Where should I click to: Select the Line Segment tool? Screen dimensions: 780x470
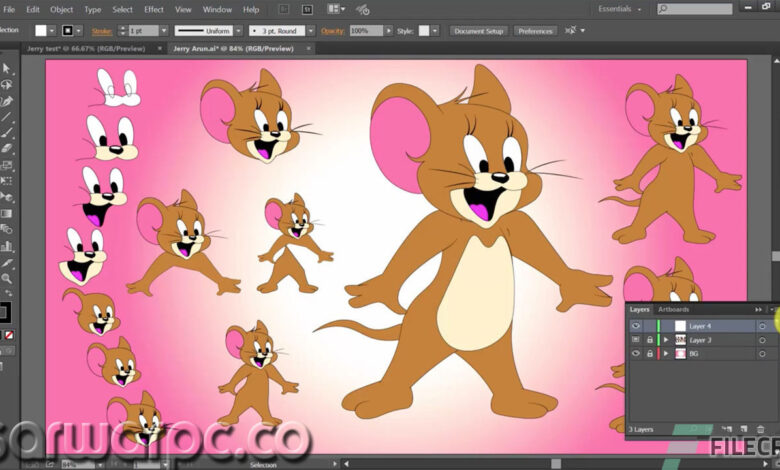click(6, 117)
